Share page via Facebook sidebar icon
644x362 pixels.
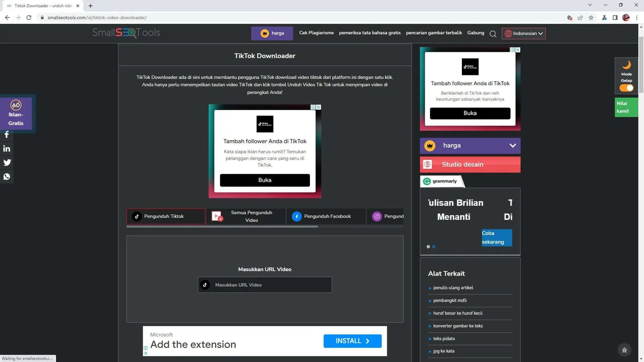(6, 135)
